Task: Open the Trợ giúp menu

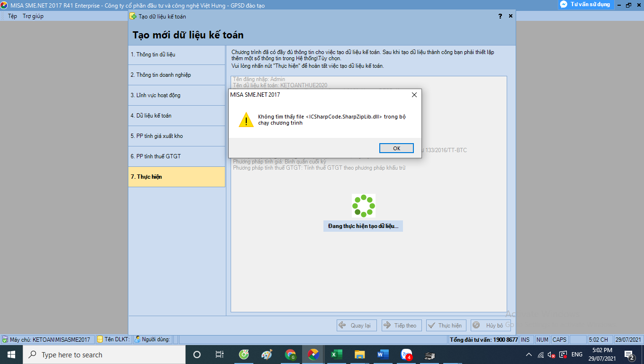Action: click(33, 16)
